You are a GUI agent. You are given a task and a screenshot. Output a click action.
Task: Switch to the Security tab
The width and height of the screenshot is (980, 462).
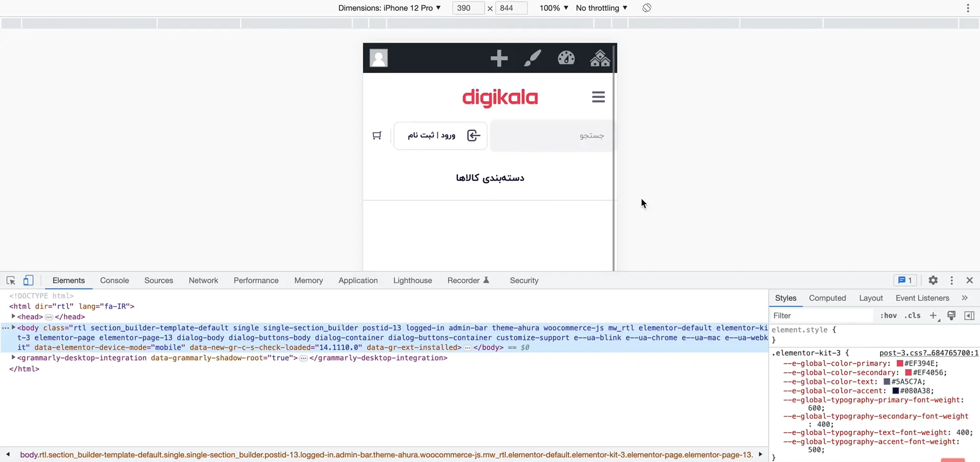coord(524,280)
